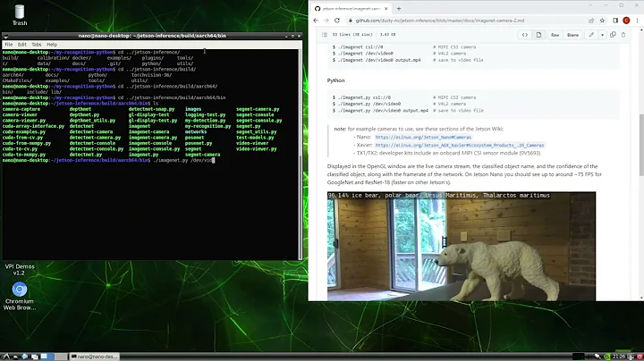This screenshot has height=361, width=644.
Task: Click video-viewer.py in the terminal listing
Action: (257, 149)
